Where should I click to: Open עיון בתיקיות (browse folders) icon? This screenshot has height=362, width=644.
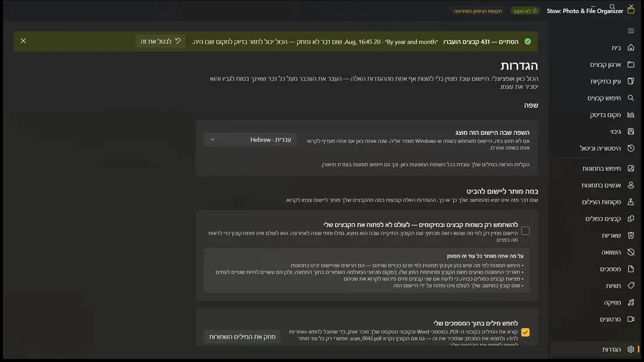(x=631, y=81)
